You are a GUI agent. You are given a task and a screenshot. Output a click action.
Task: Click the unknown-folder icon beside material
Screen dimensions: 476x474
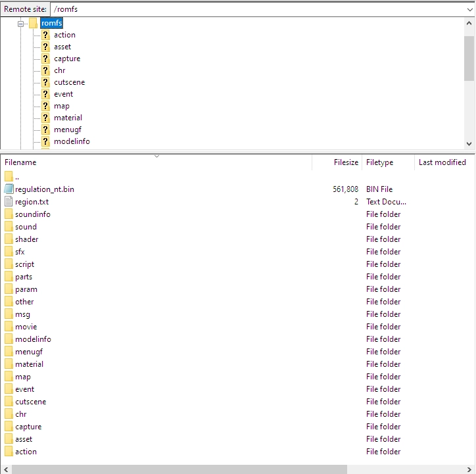pos(45,118)
